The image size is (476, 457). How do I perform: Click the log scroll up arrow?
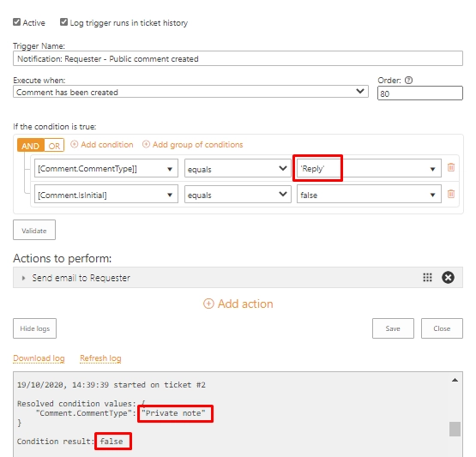pyautogui.click(x=455, y=380)
